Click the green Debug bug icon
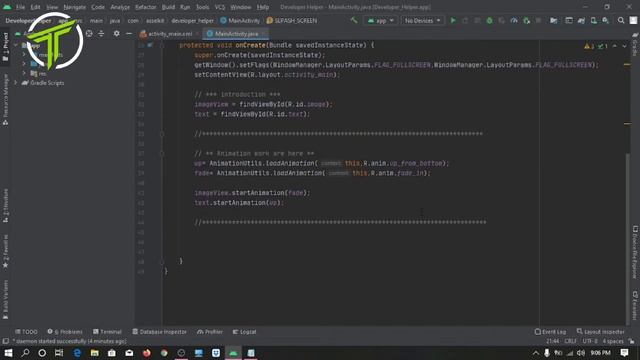Screen dimensions: 640x360 tap(489, 20)
